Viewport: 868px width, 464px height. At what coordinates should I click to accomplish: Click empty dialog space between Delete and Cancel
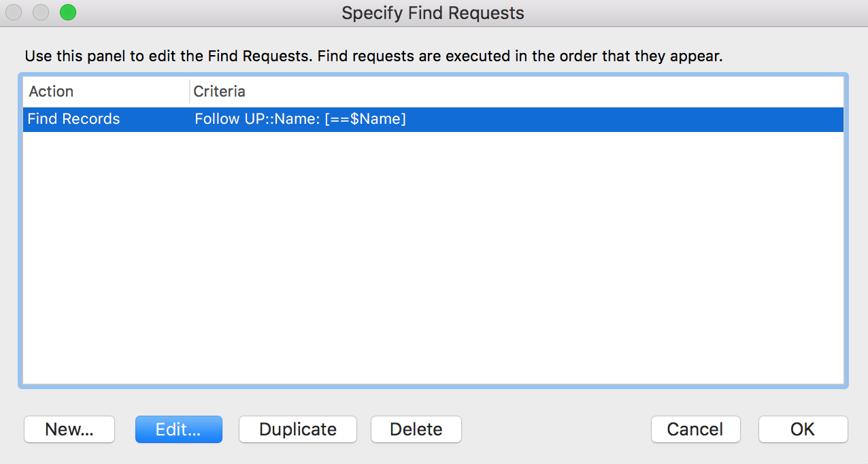pos(556,429)
